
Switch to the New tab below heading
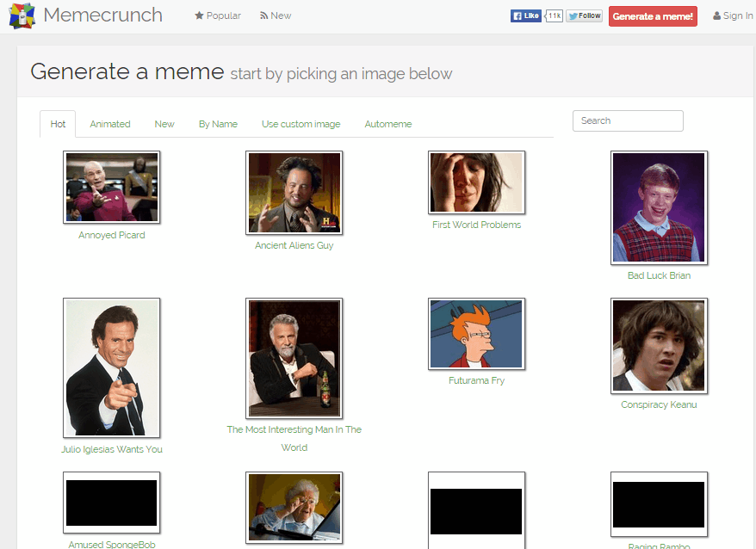[x=164, y=124]
